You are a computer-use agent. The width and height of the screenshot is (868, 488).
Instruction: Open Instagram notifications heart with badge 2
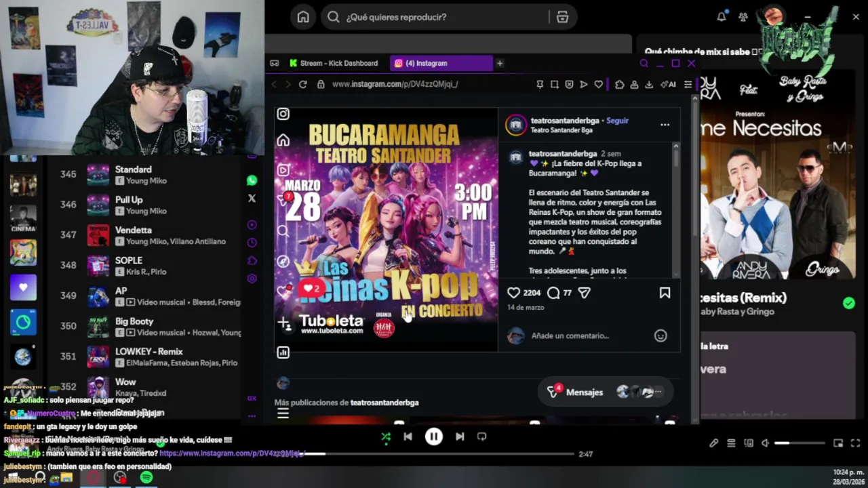point(283,291)
